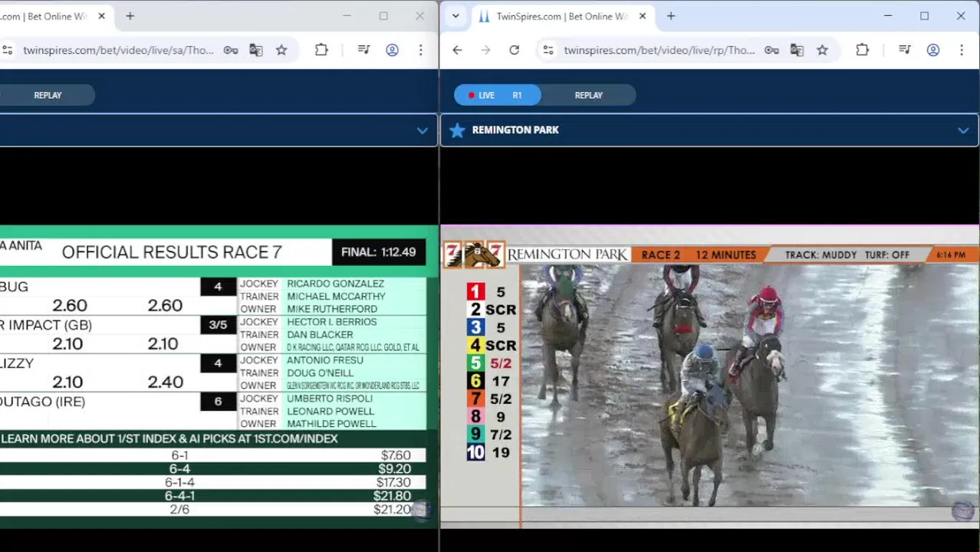The height and width of the screenshot is (552, 980).
Task: Open tab search dropdown in right window
Action: 455,16
